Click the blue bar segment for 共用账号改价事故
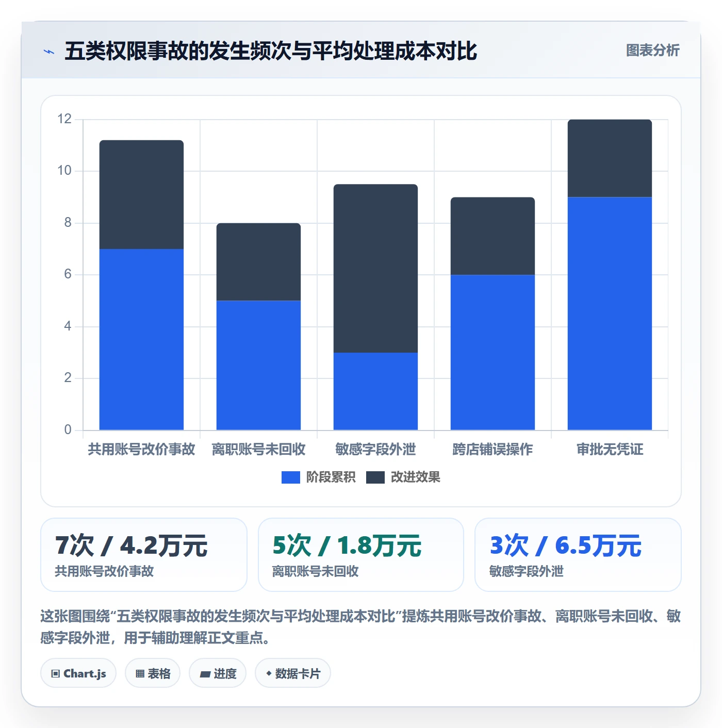This screenshot has width=722, height=728. 141,339
